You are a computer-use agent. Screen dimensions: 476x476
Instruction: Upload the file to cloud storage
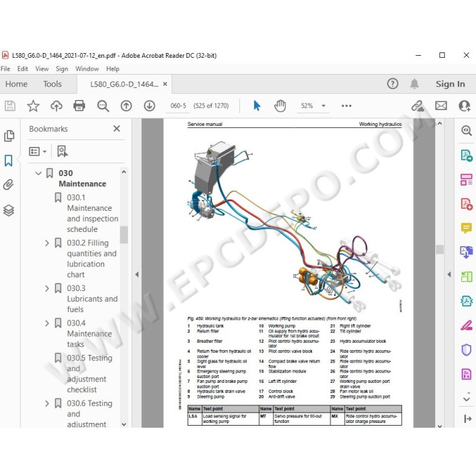[x=56, y=106]
